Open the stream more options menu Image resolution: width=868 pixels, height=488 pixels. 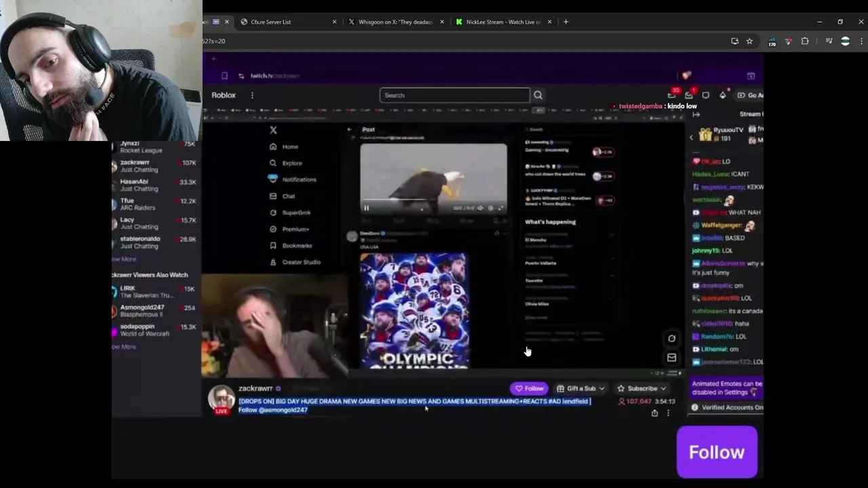pyautogui.click(x=668, y=413)
